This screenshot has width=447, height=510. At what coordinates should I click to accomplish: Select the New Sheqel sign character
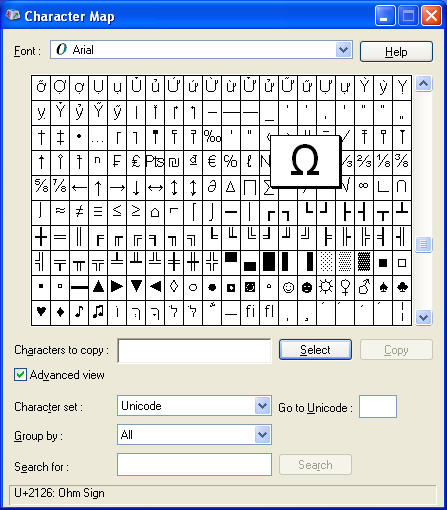click(x=174, y=163)
